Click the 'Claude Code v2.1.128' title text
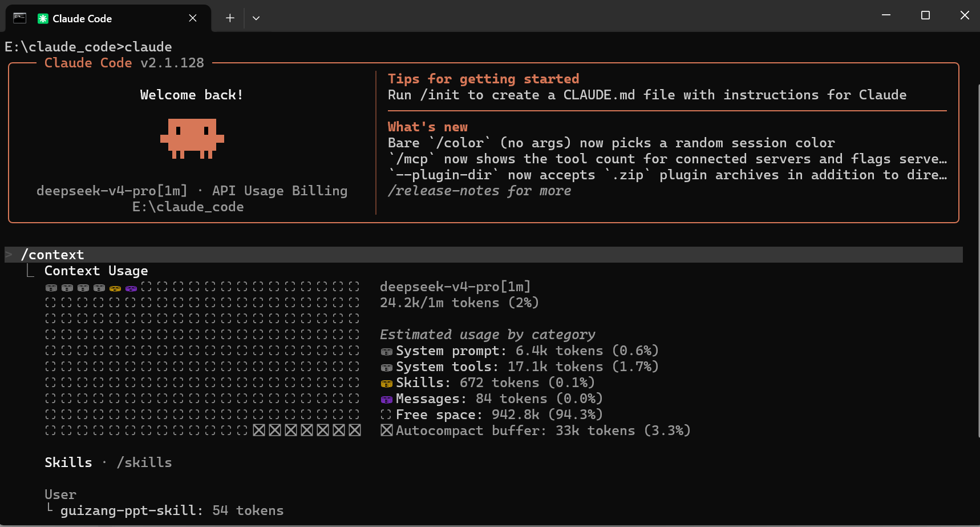980x527 pixels. [124, 63]
